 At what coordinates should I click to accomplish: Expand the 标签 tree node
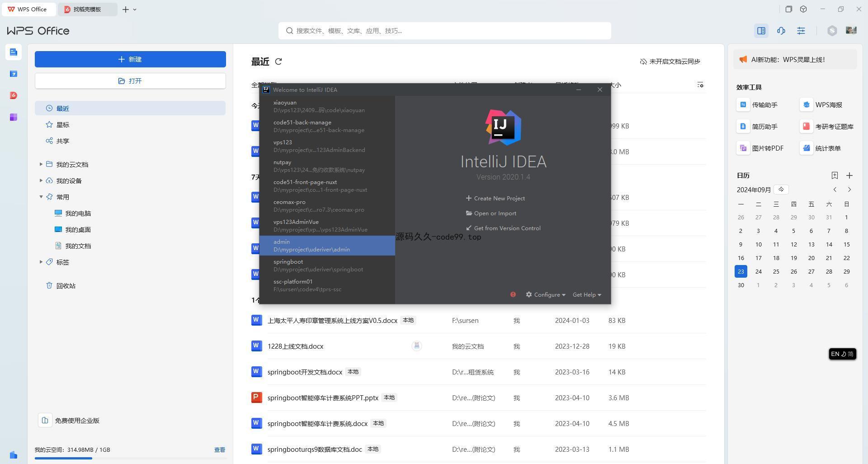click(41, 262)
